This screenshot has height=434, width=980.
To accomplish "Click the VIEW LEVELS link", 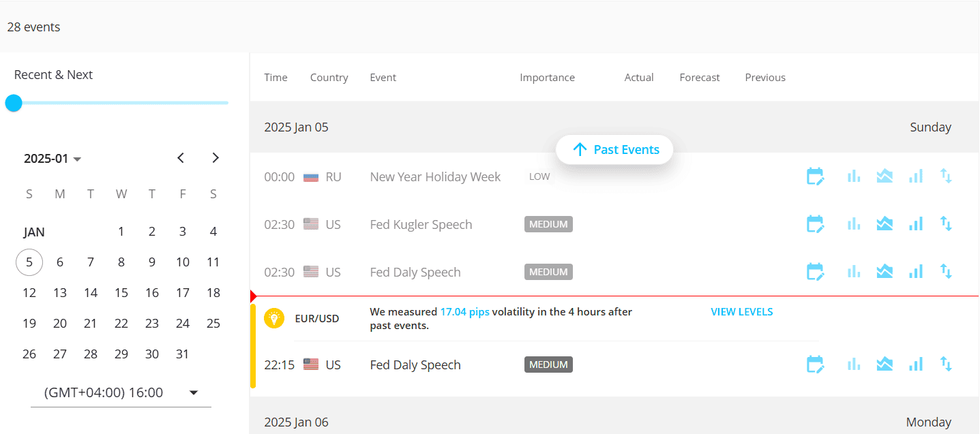I will tap(741, 312).
